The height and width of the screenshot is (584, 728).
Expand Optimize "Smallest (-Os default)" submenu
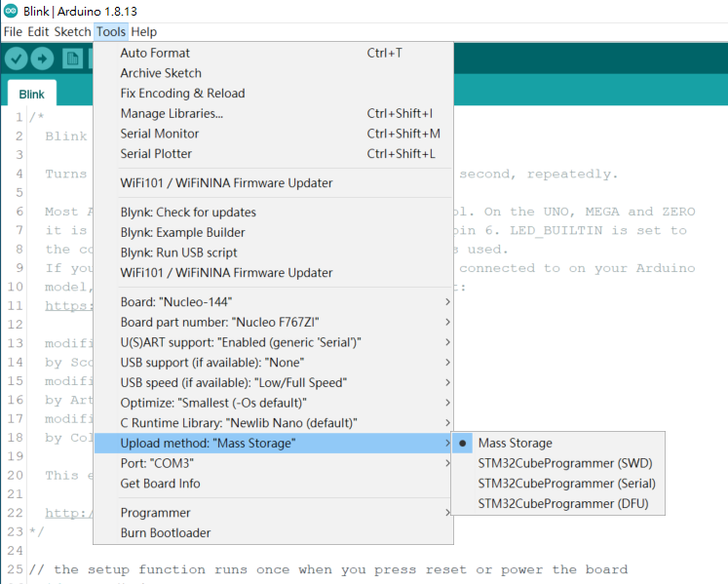[273, 403]
